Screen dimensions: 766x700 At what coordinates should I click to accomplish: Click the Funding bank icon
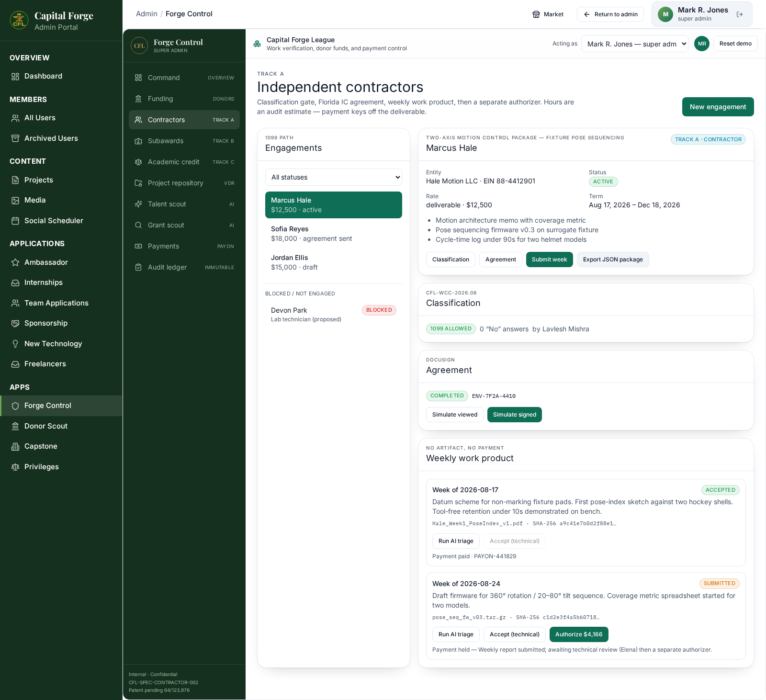click(x=138, y=99)
